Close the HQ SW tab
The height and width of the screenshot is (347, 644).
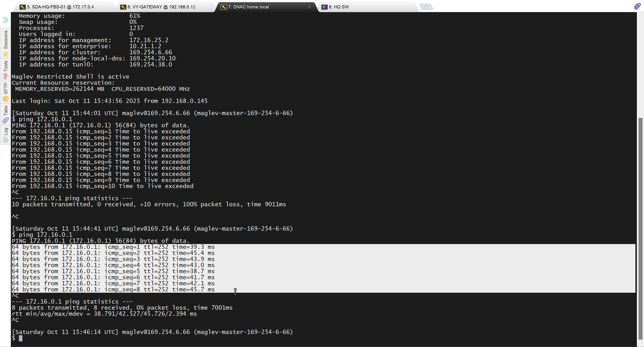tap(410, 7)
